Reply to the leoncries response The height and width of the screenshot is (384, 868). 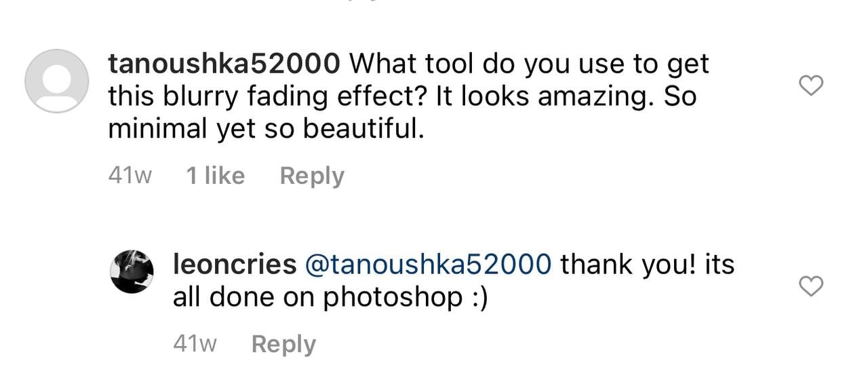point(283,344)
